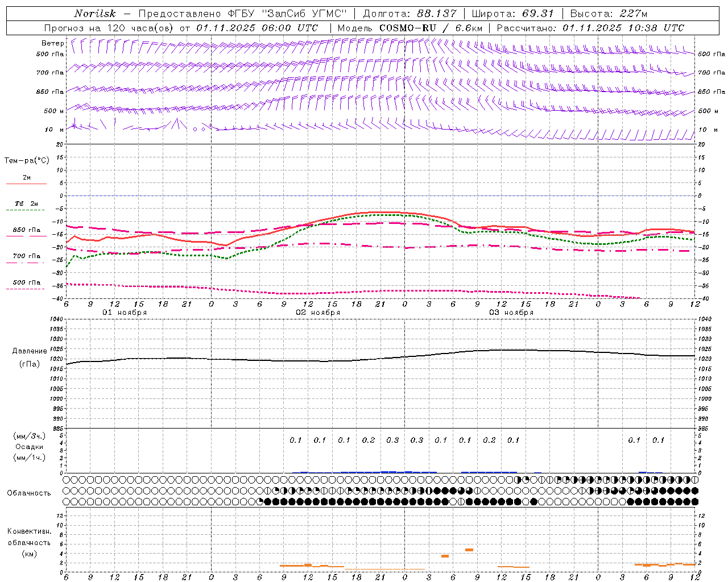
Task: Click the "(мм/1ч.)" precipitation unit label
Action: coord(30,458)
